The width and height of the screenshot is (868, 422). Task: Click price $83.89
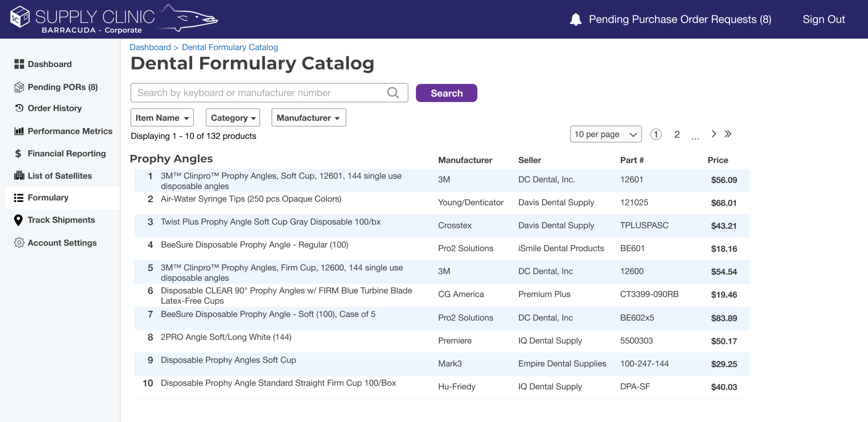[x=724, y=318]
